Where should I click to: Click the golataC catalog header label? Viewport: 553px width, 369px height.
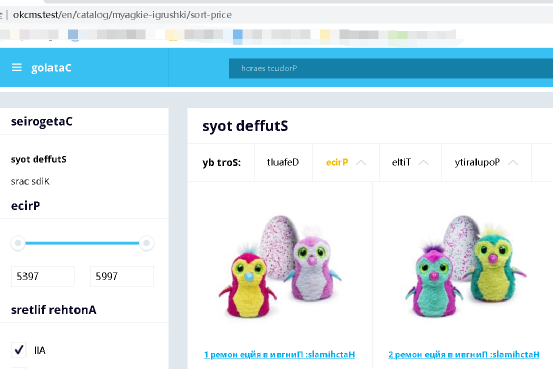click(51, 67)
